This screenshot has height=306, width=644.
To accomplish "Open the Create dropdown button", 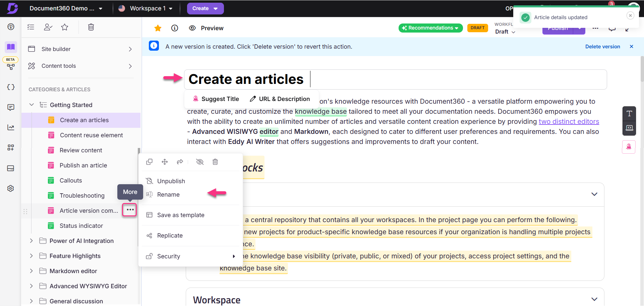I will 205,8.
